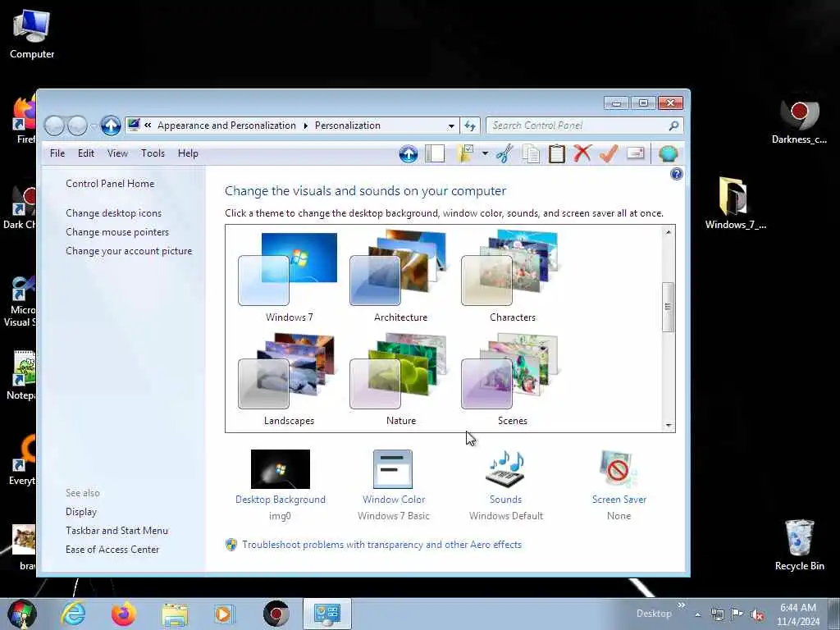Open the Display link under See also
840x630 pixels.
coord(81,512)
